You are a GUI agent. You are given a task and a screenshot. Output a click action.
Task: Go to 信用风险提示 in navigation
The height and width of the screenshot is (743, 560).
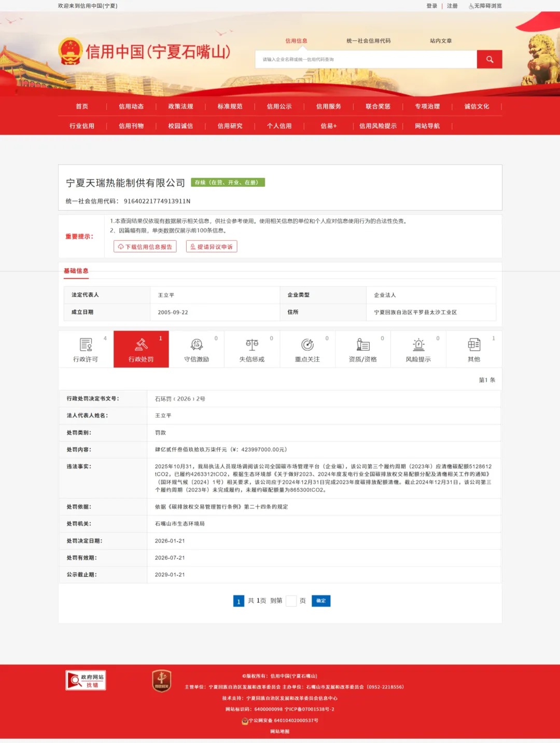[377, 126]
